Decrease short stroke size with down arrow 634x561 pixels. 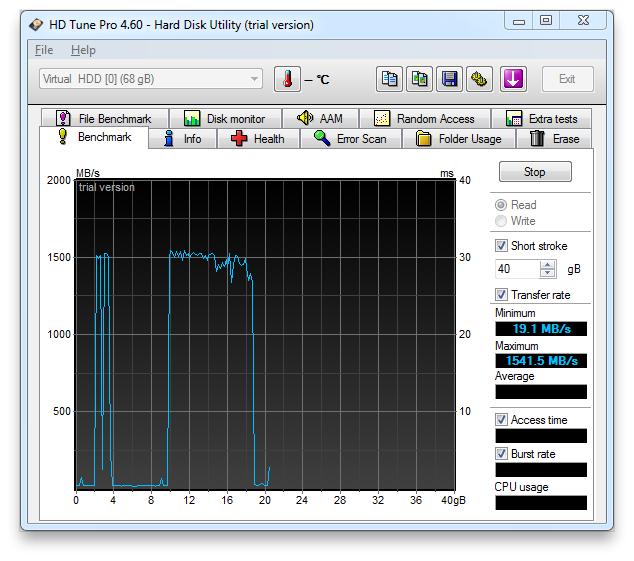(x=547, y=273)
